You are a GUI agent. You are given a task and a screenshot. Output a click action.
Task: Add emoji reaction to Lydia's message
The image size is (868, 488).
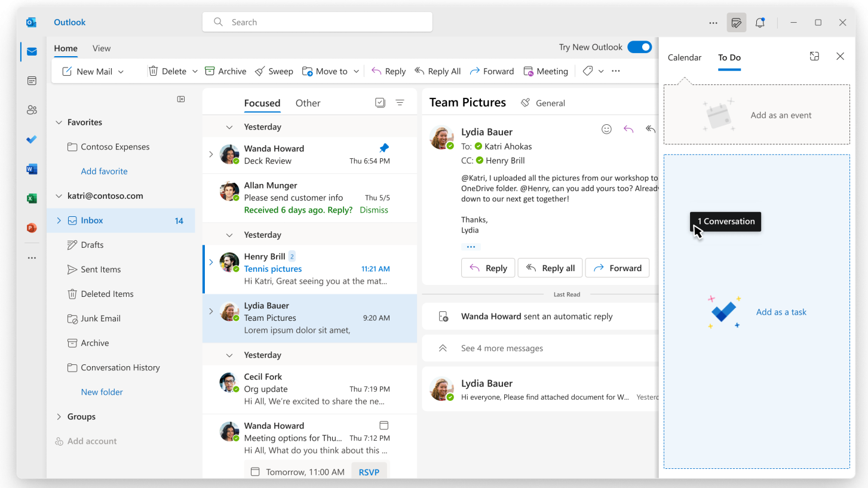(606, 129)
